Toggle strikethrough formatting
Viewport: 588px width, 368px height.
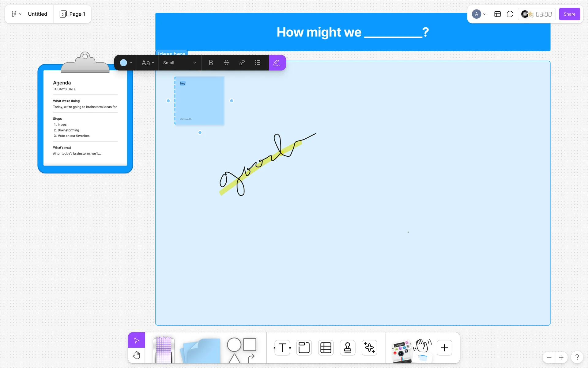[x=226, y=63]
